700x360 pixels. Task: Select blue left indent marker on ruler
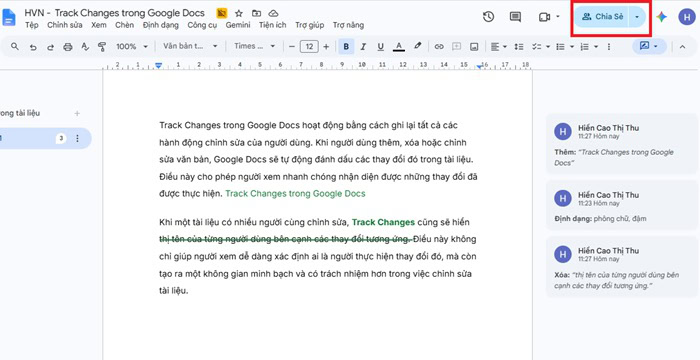coord(158,66)
